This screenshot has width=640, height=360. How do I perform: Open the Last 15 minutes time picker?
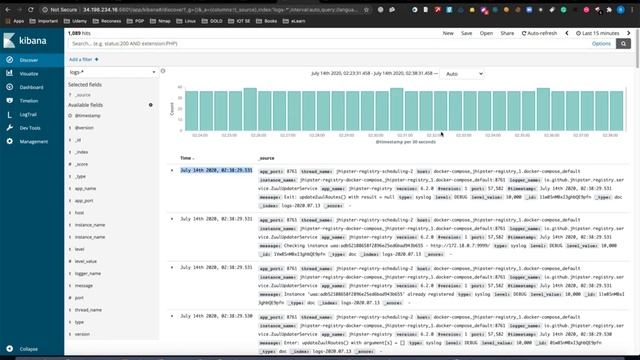pos(598,33)
